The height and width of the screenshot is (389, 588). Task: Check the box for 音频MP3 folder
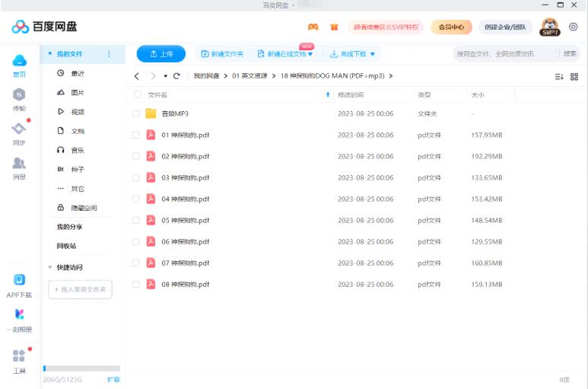pos(136,113)
